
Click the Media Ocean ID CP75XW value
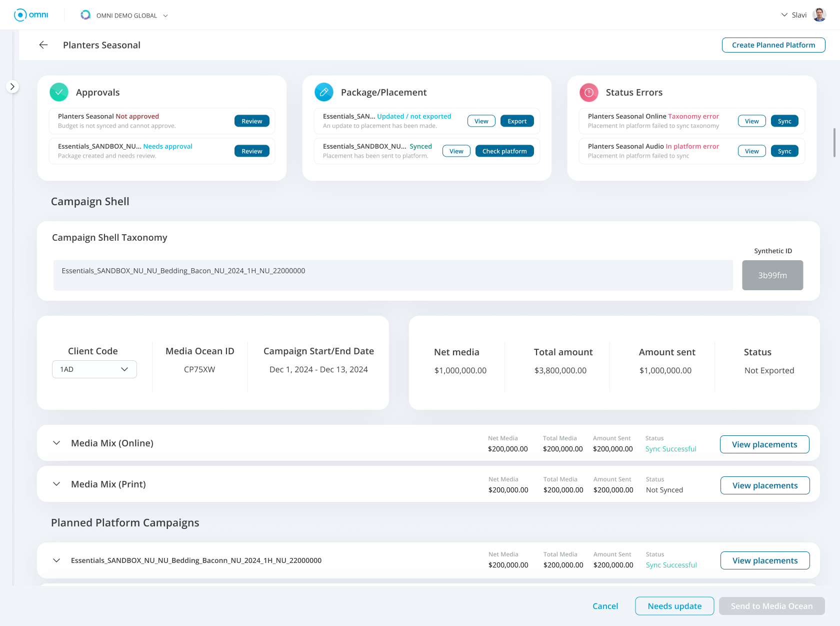click(x=199, y=369)
